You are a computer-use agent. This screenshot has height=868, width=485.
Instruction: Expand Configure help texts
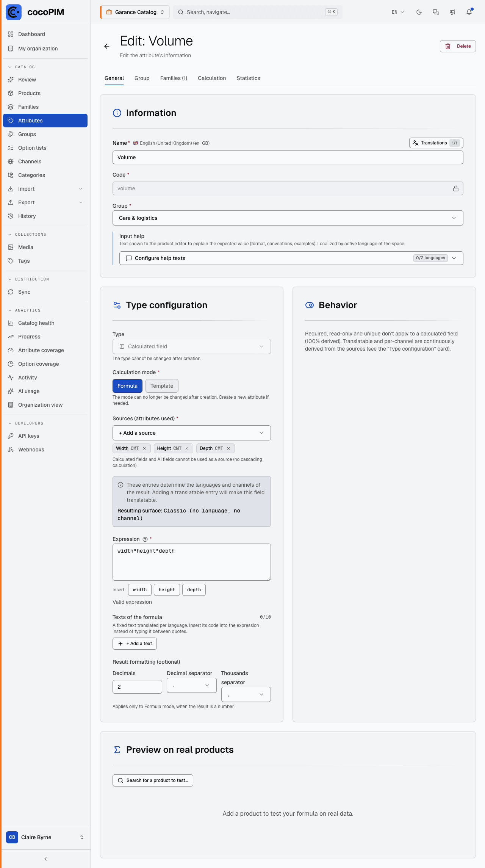pos(291,258)
